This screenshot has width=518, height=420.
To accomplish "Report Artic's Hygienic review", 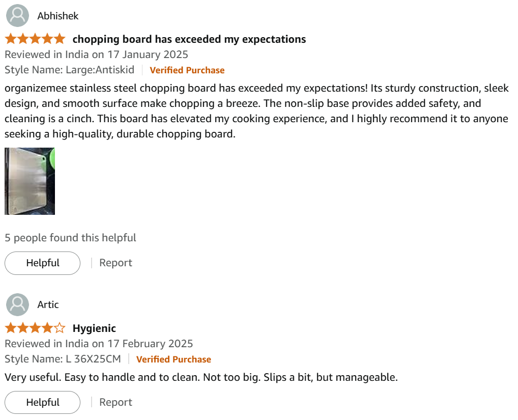I will point(116,402).
